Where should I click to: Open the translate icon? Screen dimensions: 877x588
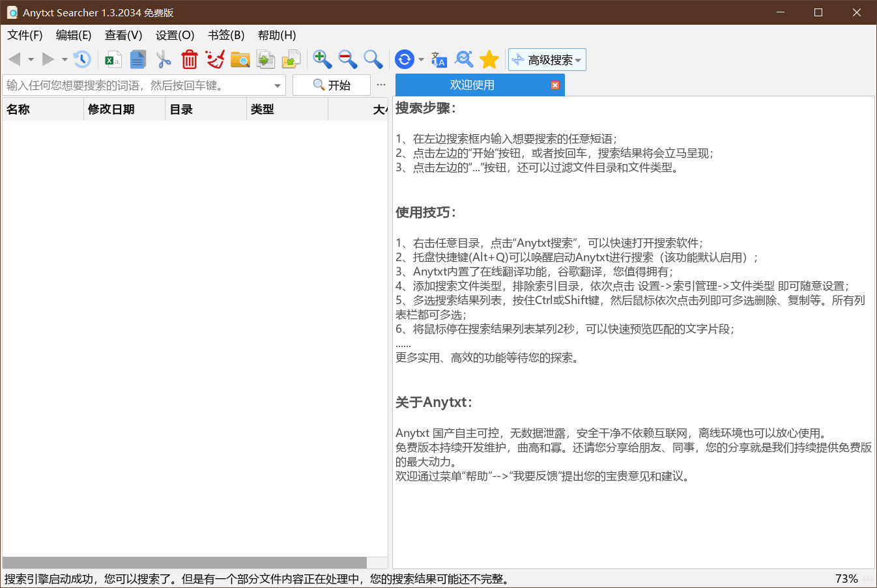438,59
